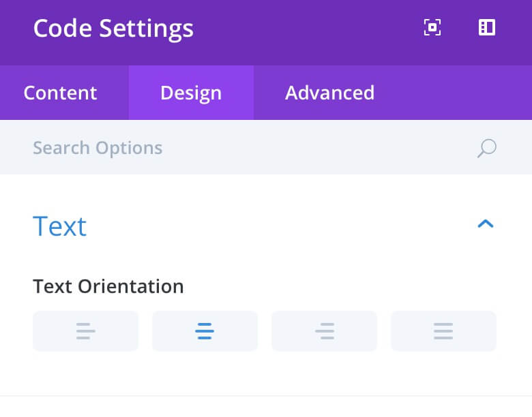Align text to the left
Image resolution: width=532 pixels, height=417 pixels.
[x=85, y=331]
